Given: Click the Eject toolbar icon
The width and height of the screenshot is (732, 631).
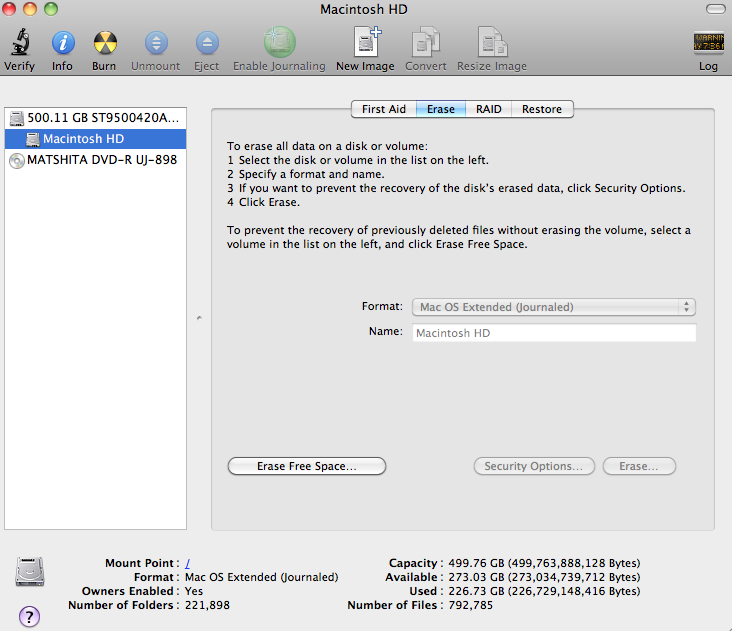Looking at the screenshot, I should pyautogui.click(x=207, y=43).
